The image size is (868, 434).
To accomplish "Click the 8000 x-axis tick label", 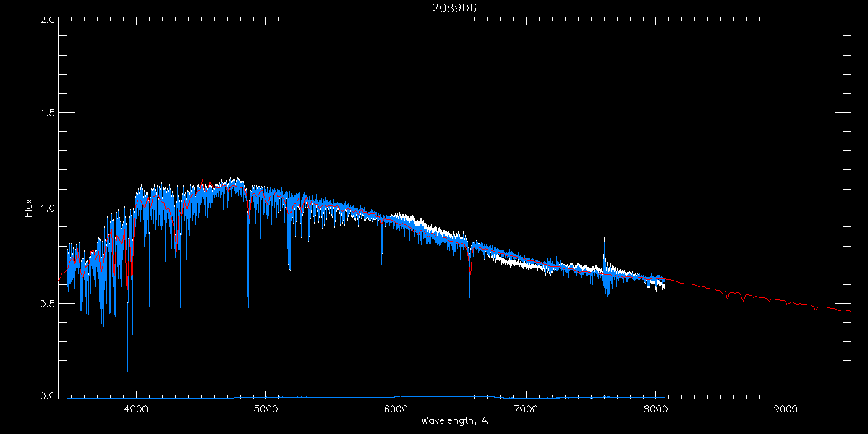I will point(655,408).
